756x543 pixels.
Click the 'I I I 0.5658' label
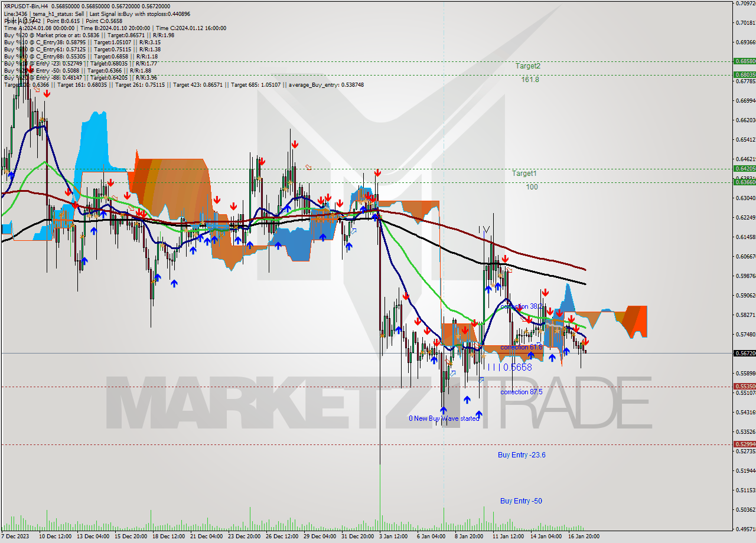[x=509, y=367]
